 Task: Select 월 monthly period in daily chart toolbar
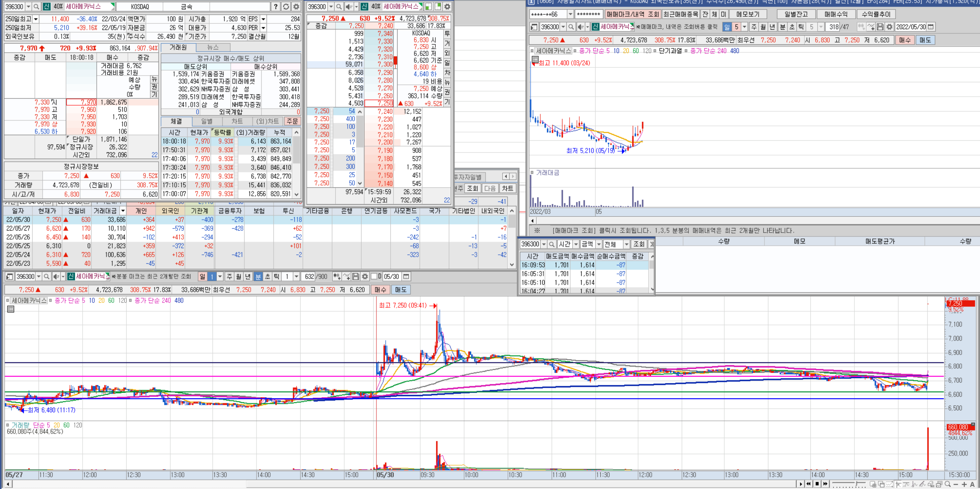[x=763, y=27]
